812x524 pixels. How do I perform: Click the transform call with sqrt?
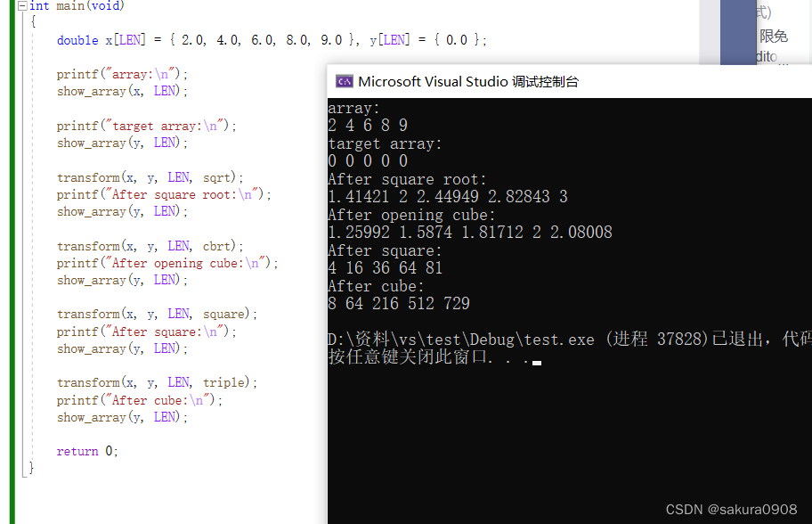(150, 177)
